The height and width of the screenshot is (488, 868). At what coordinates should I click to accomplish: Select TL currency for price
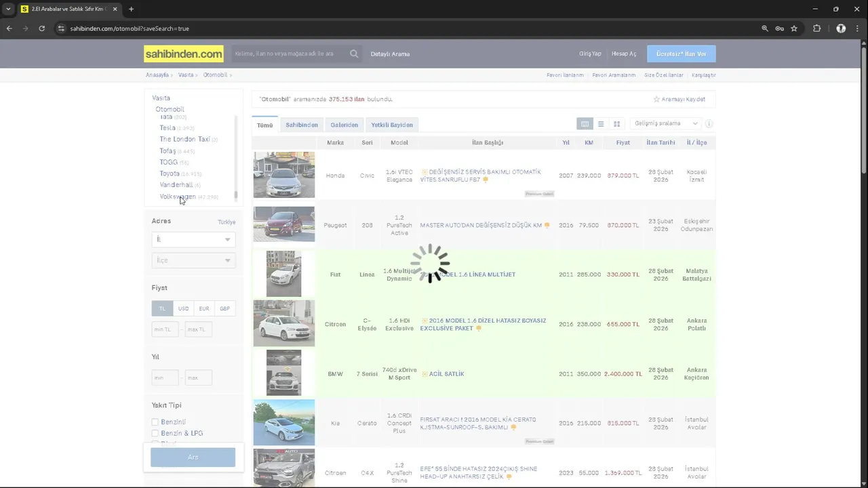(162, 308)
